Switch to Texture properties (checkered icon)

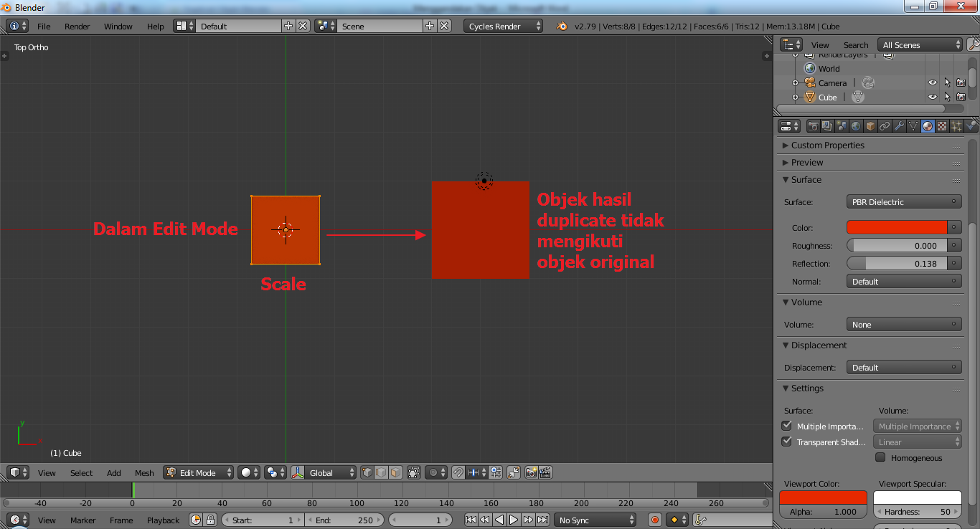(942, 125)
